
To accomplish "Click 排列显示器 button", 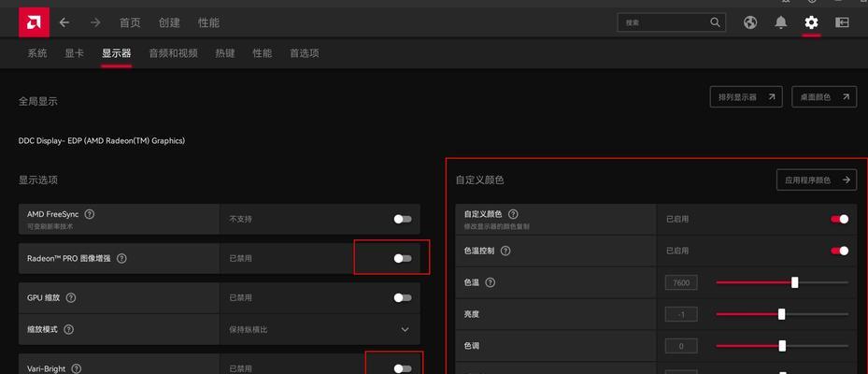I will (747, 97).
